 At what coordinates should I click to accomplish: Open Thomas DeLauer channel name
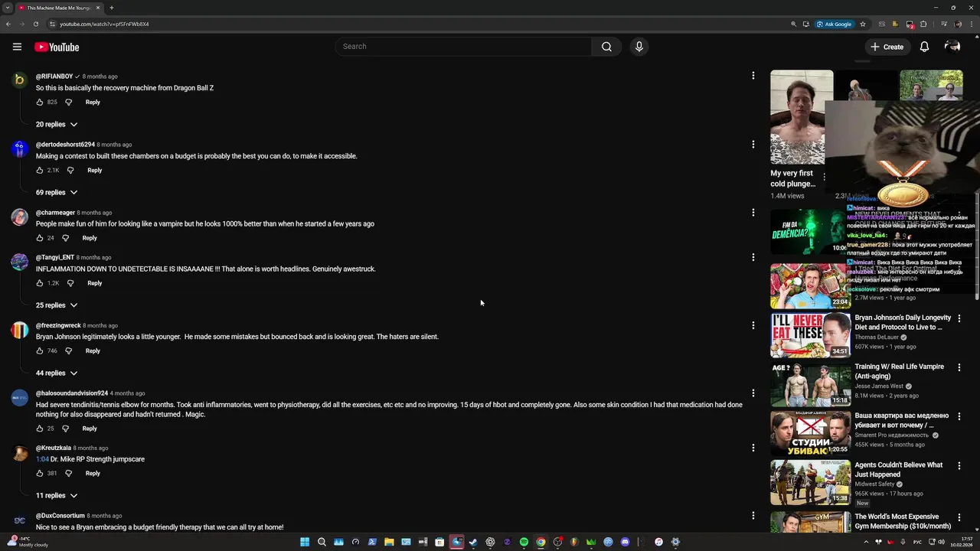(876, 337)
